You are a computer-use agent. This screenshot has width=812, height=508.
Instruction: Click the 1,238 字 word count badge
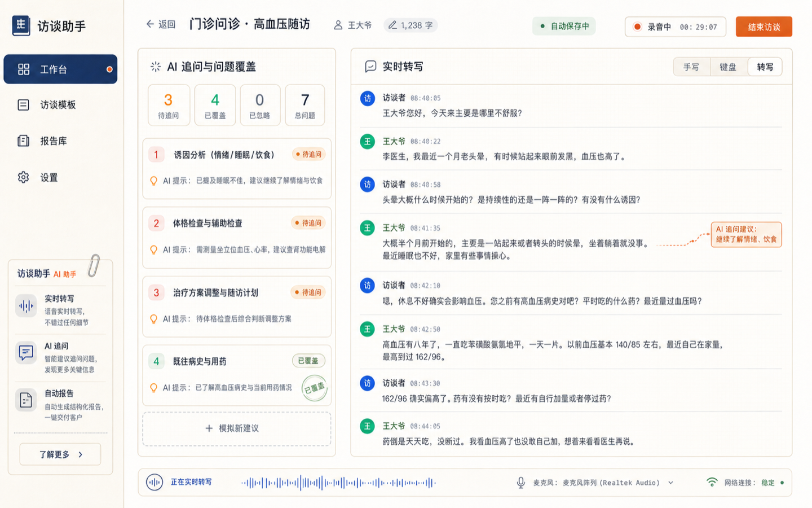pyautogui.click(x=411, y=25)
